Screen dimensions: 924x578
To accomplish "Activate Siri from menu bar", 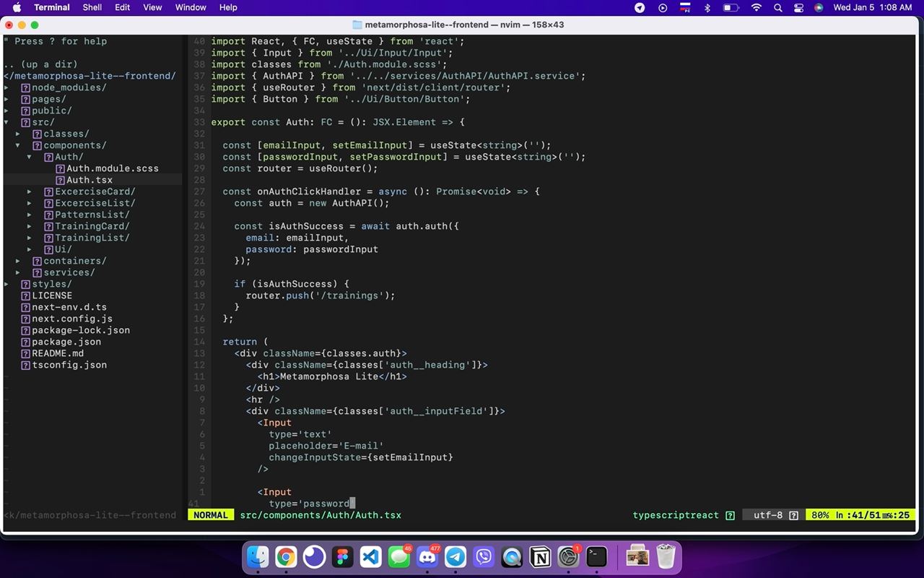I will [x=819, y=7].
